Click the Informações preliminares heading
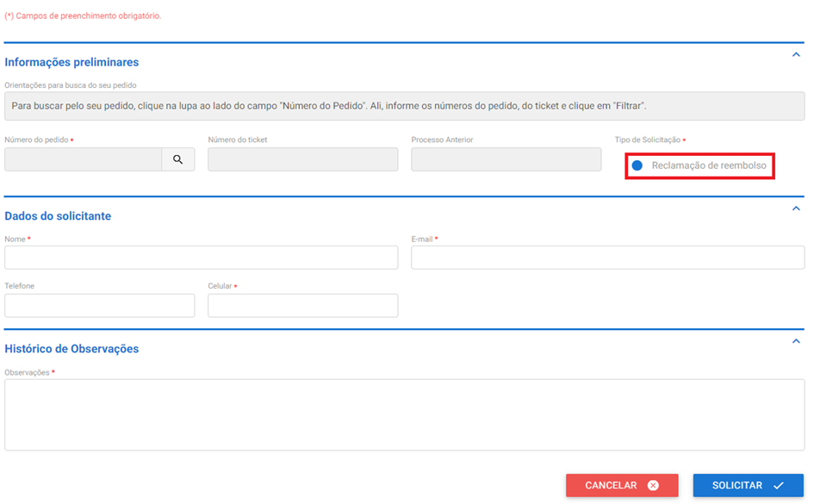 71,62
